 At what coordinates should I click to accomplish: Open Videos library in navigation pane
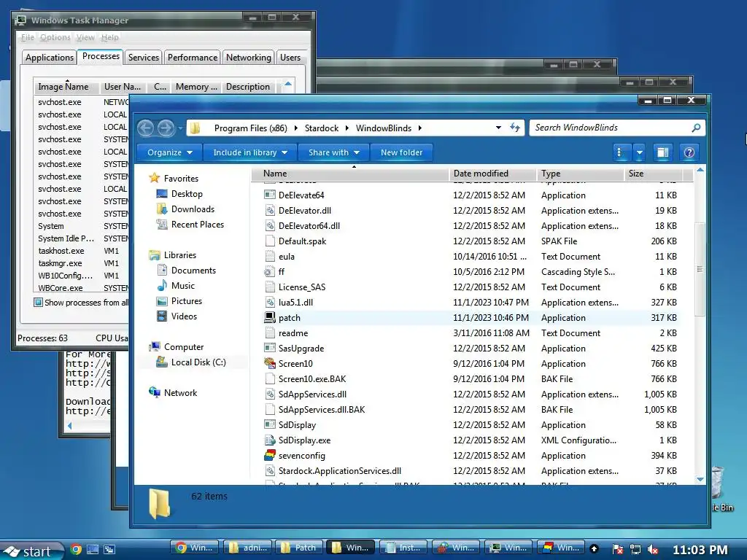click(x=184, y=316)
